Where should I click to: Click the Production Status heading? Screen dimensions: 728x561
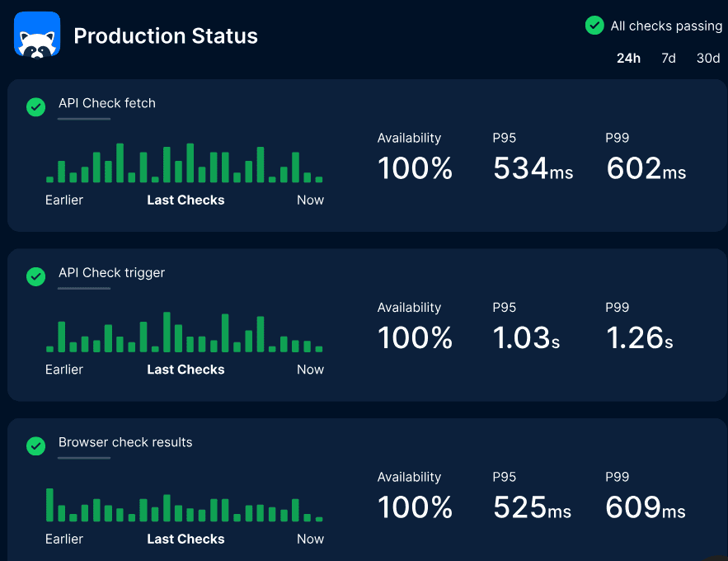point(166,35)
